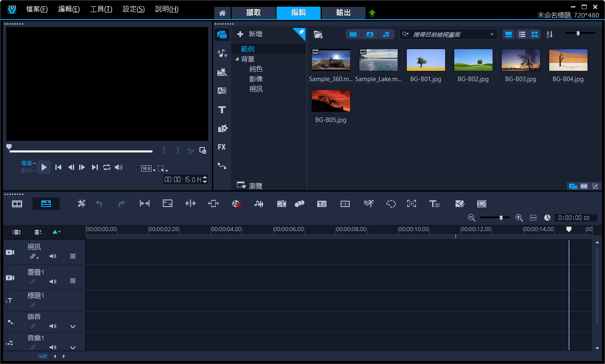
Task: Select the 範例 library folder
Action: [248, 49]
